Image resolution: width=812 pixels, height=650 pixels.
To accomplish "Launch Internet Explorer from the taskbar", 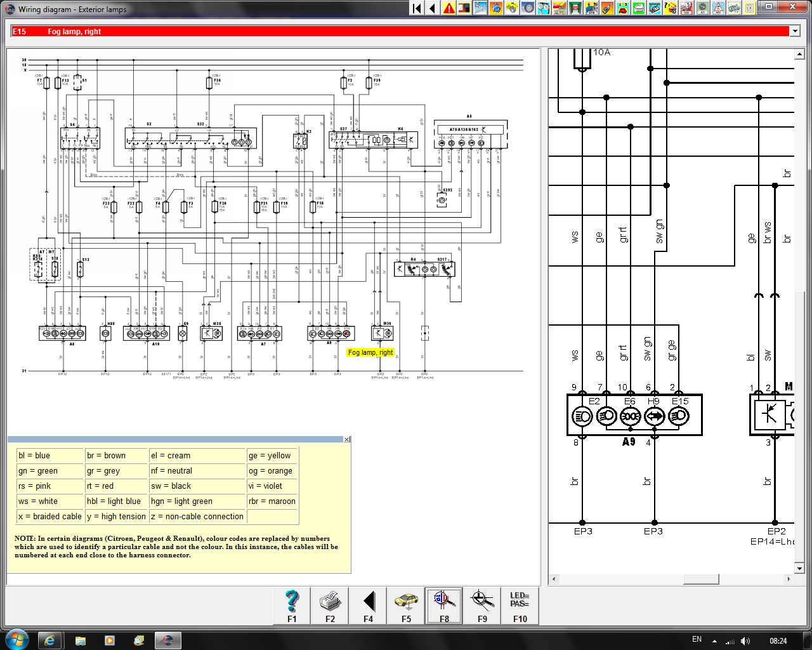I will click(x=49, y=640).
